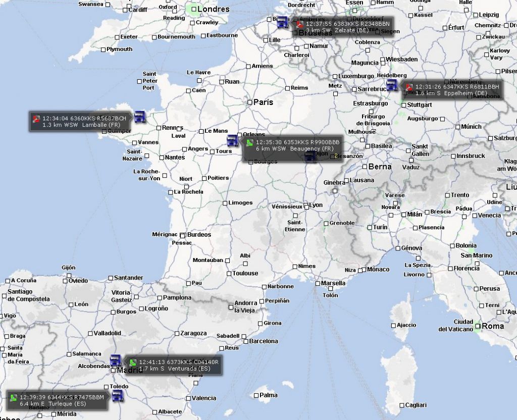Viewport: 517px width, 420px height.
Task: Select the Toulouse city marker
Action: pos(229,274)
